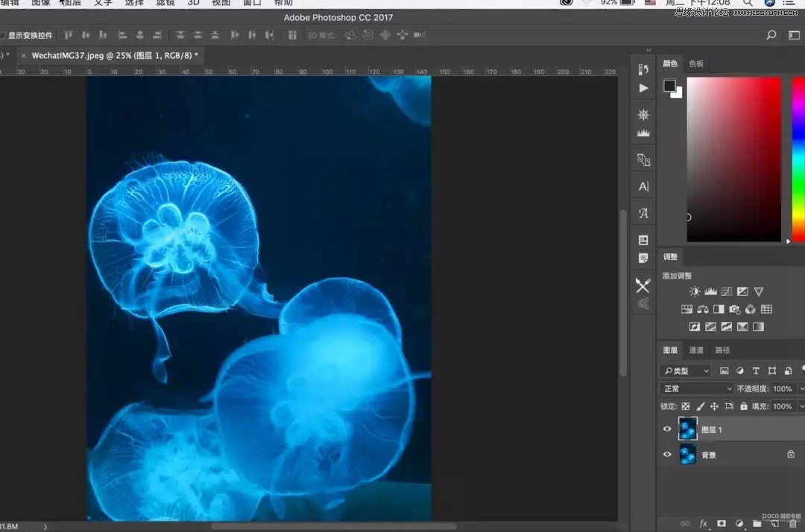
Task: Switch to the 色板 tab
Action: pos(696,63)
